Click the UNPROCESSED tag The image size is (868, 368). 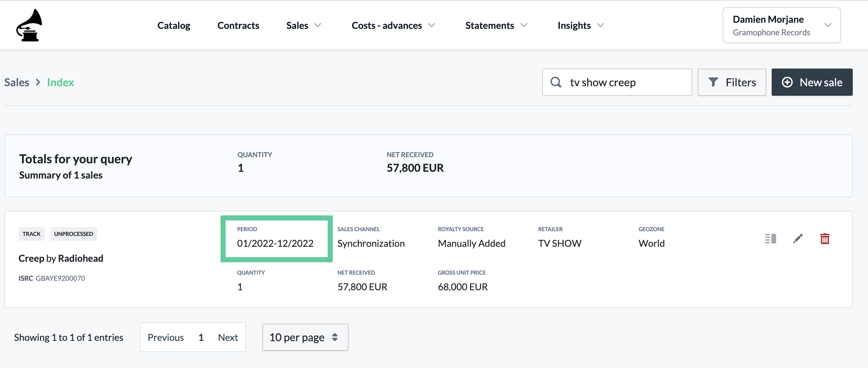point(73,234)
